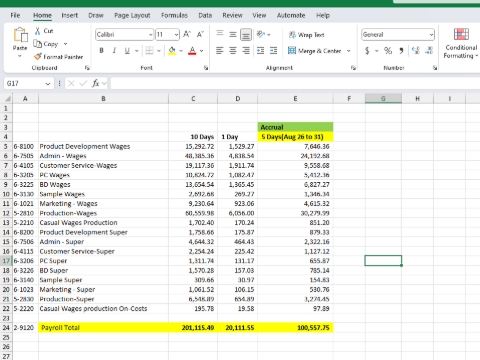Click the Paste clipboard icon
The image size is (480, 360).
click(x=20, y=35)
